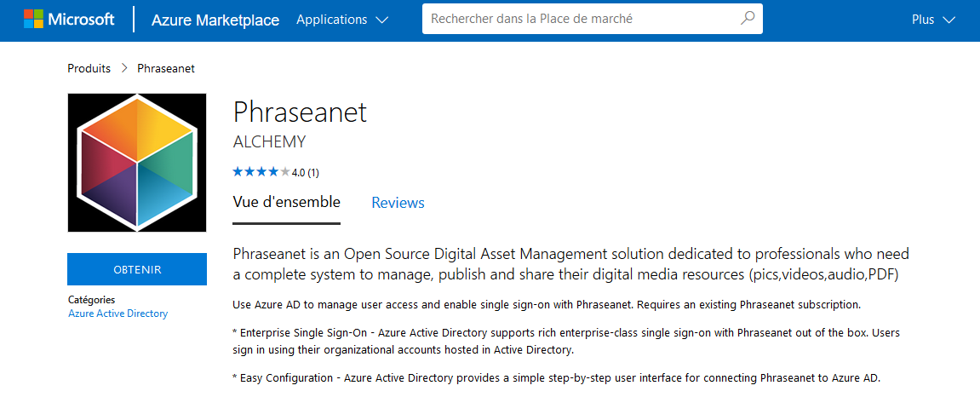Screen dimensions: 980x420
Task: Click the magnifying glass search icon
Action: click(747, 19)
